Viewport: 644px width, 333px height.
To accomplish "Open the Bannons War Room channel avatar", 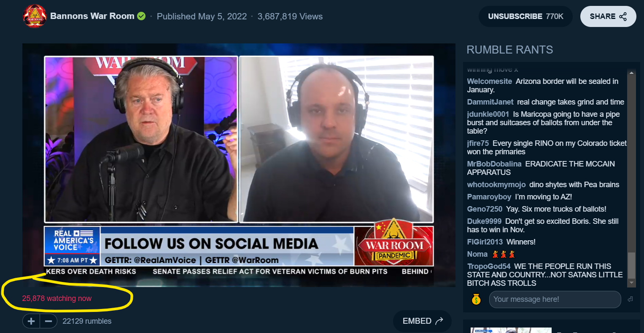I will [35, 16].
